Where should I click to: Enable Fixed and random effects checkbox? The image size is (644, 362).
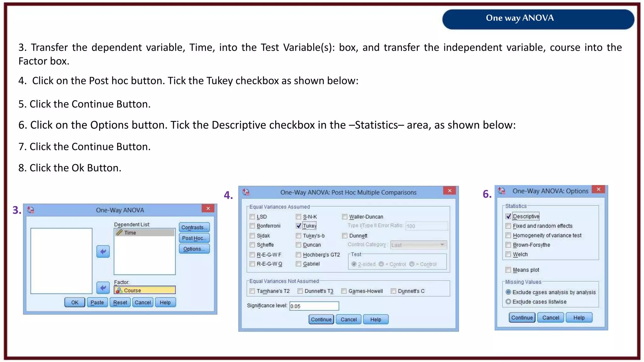[x=508, y=226]
